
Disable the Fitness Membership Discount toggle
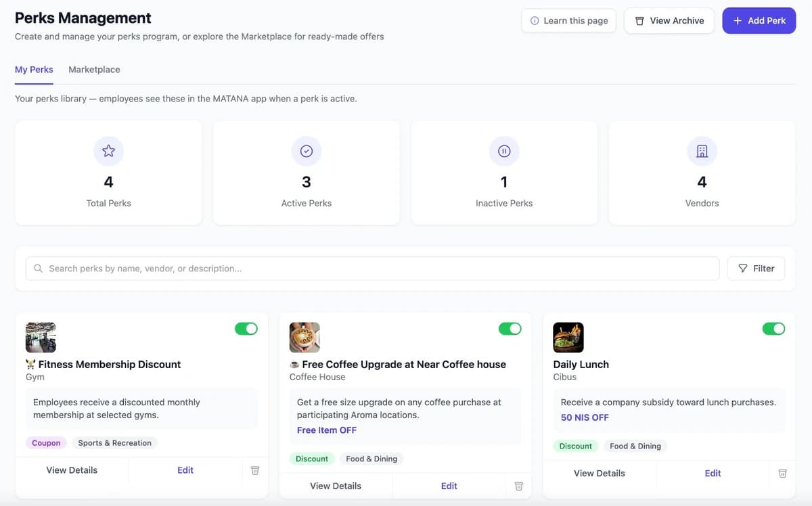point(246,329)
